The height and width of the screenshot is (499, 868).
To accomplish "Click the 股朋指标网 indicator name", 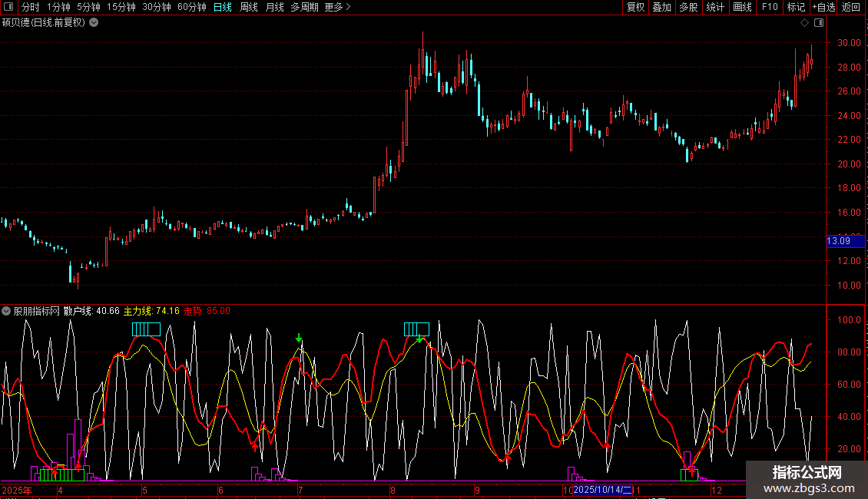I will click(x=37, y=311).
